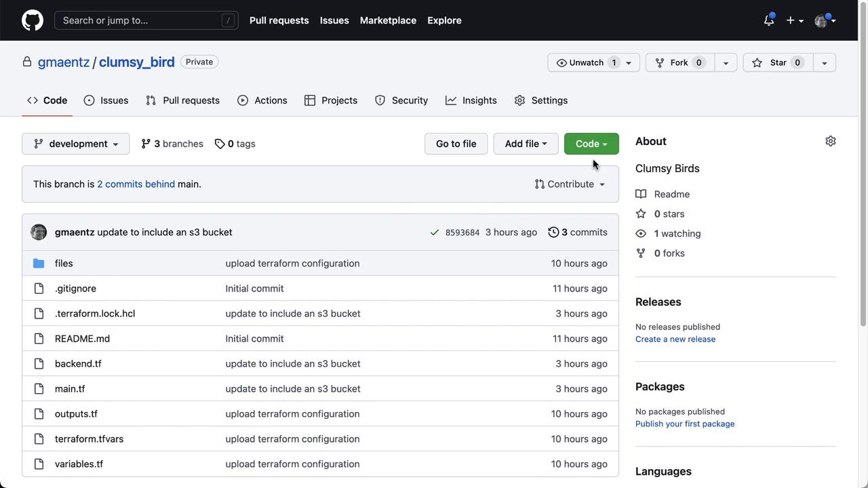The height and width of the screenshot is (488, 868).
Task: Switch to the Pull requests tab
Action: pos(183,100)
